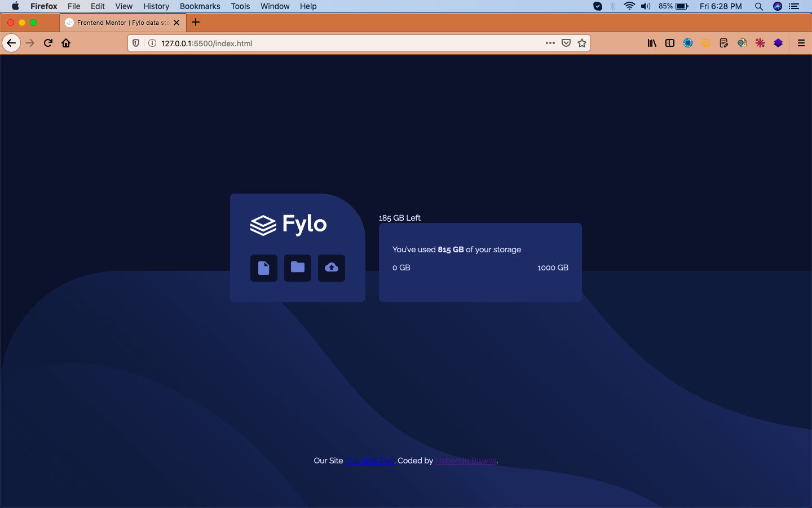Image resolution: width=812 pixels, height=508 pixels.
Task: Go back with the browser back arrow
Action: [x=11, y=43]
